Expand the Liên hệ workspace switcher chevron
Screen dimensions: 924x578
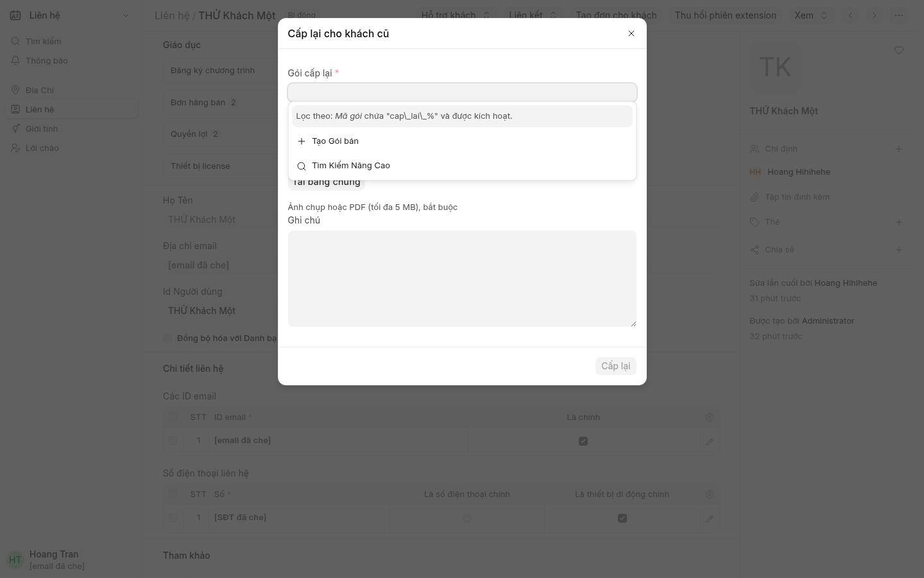[x=126, y=15]
